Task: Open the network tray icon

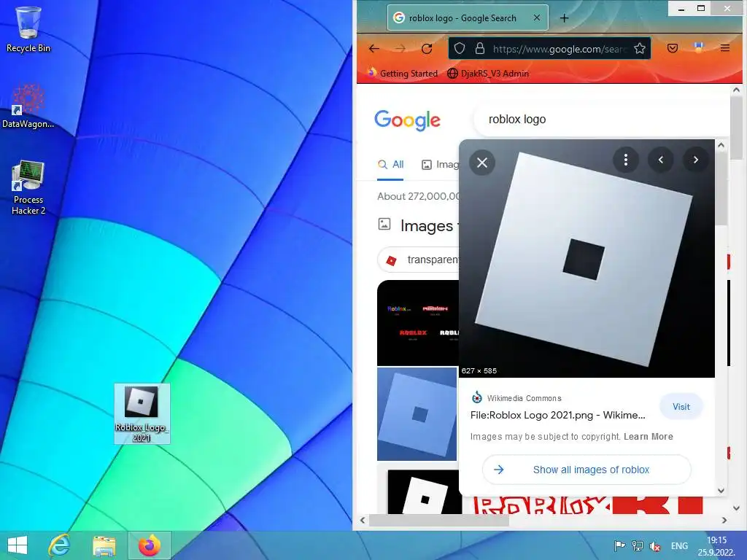Action: tap(637, 546)
